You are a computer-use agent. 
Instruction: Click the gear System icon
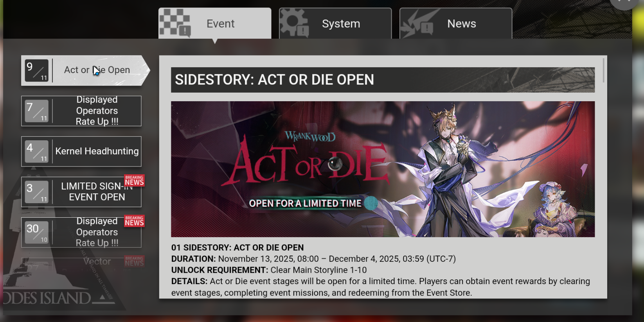pos(295,23)
